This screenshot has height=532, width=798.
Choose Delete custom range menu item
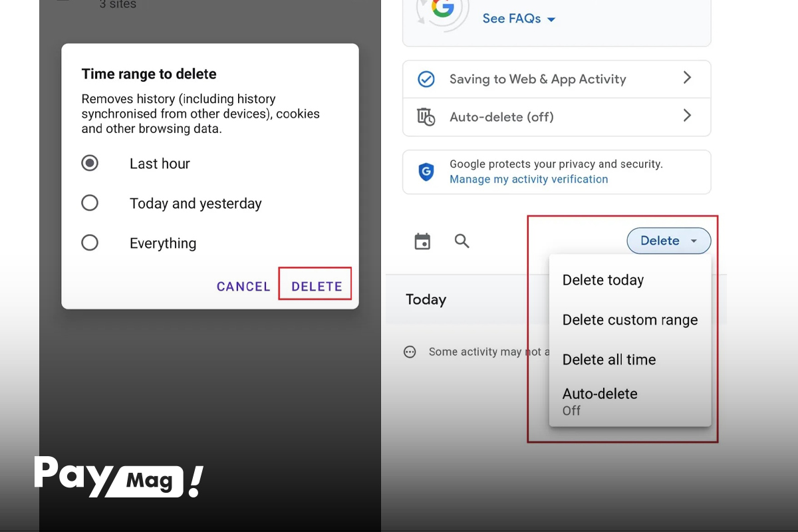click(630, 320)
